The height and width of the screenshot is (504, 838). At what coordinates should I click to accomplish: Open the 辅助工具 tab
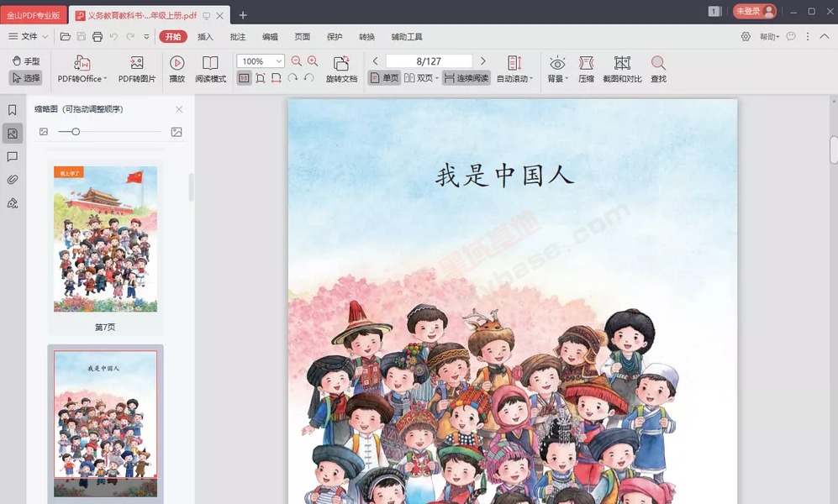click(x=407, y=37)
